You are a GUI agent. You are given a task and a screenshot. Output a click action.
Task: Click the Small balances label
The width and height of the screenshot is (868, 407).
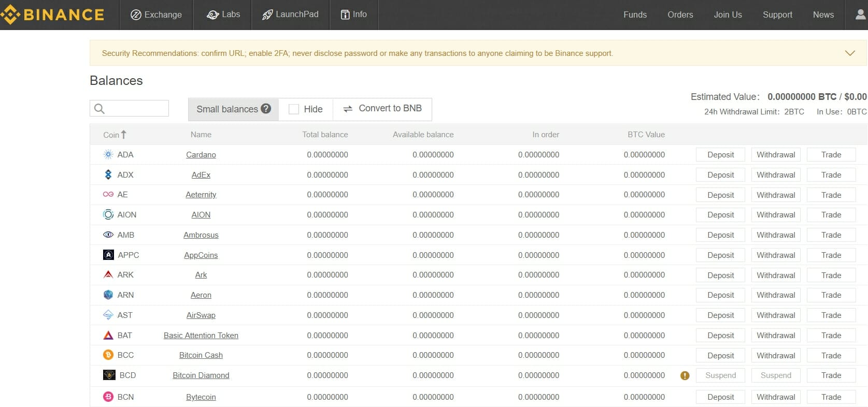pos(227,109)
